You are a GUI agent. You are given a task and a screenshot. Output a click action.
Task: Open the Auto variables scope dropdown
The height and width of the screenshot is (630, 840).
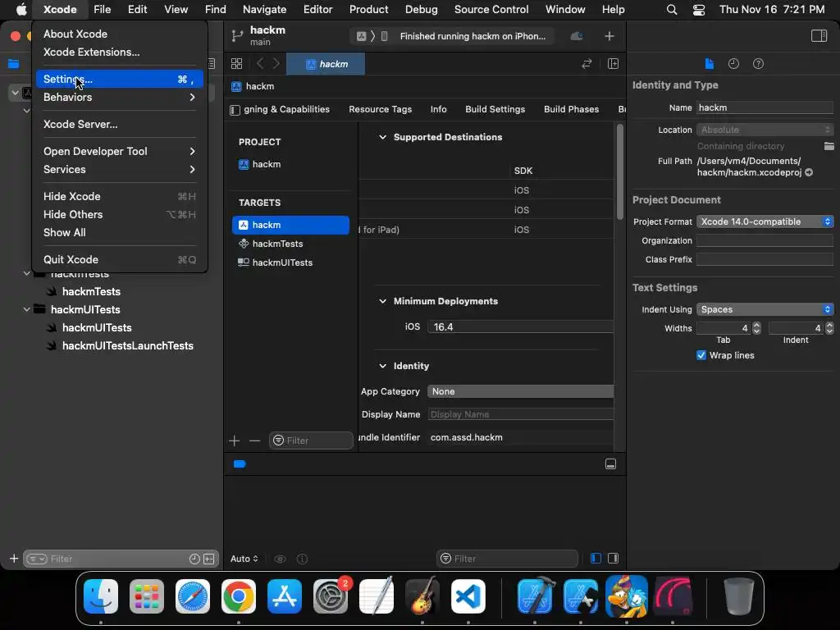(244, 559)
